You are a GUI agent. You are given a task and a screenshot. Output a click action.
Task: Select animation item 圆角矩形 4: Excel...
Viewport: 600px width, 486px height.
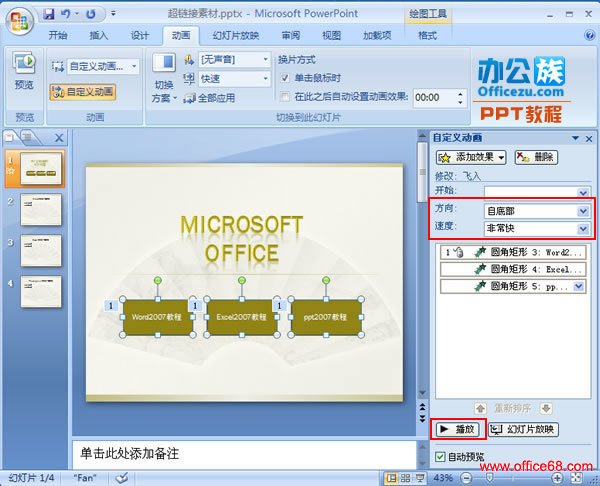click(513, 269)
